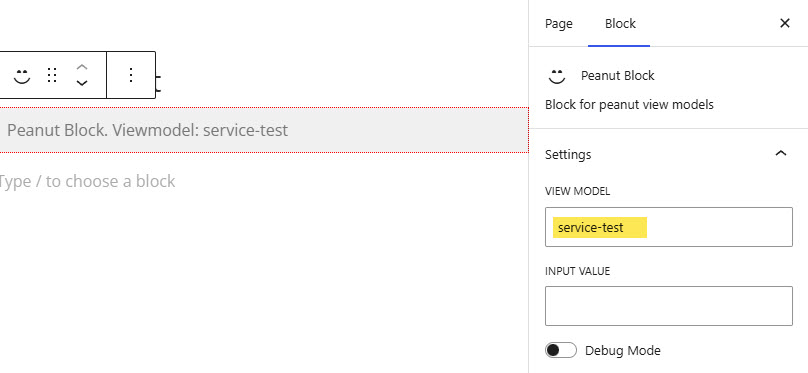Close the settings sidebar
The width and height of the screenshot is (808, 373).
pos(785,23)
